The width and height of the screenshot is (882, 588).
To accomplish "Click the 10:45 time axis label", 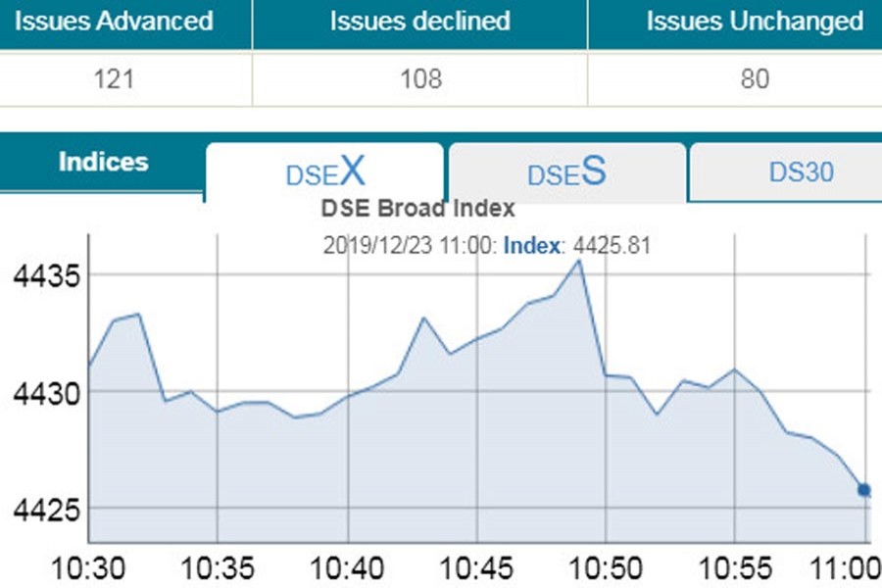I will pos(476,567).
